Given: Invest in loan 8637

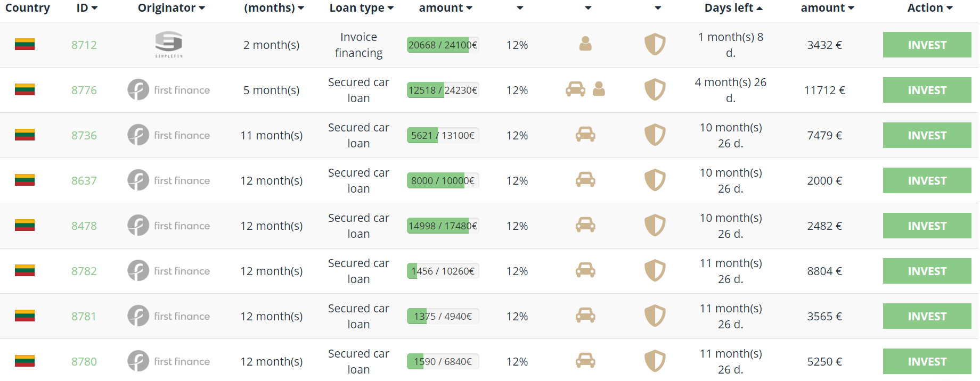Looking at the screenshot, I should coord(927,181).
